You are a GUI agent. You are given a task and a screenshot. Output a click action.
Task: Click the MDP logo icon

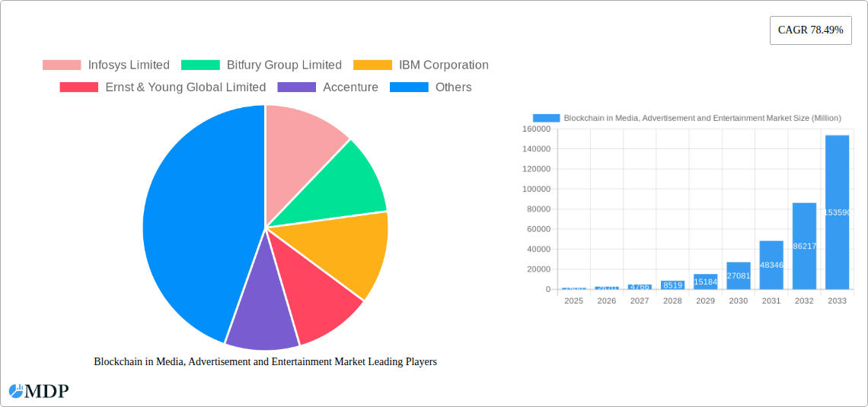pyautogui.click(x=16, y=391)
